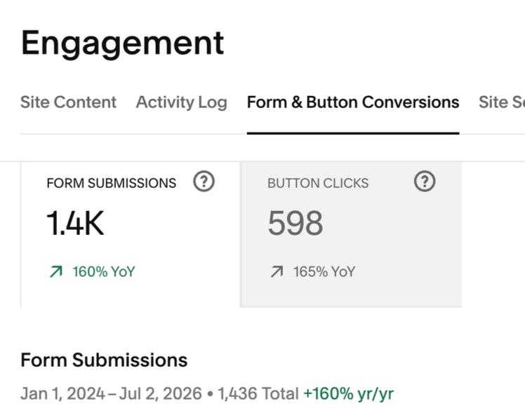Click the 165% YoY gray text
Viewport: 525px width, 420px height.
click(324, 271)
